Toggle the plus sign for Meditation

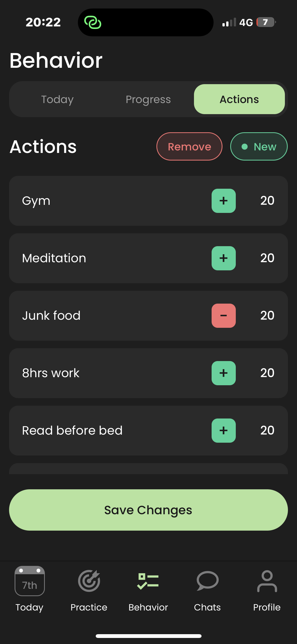coord(223,258)
